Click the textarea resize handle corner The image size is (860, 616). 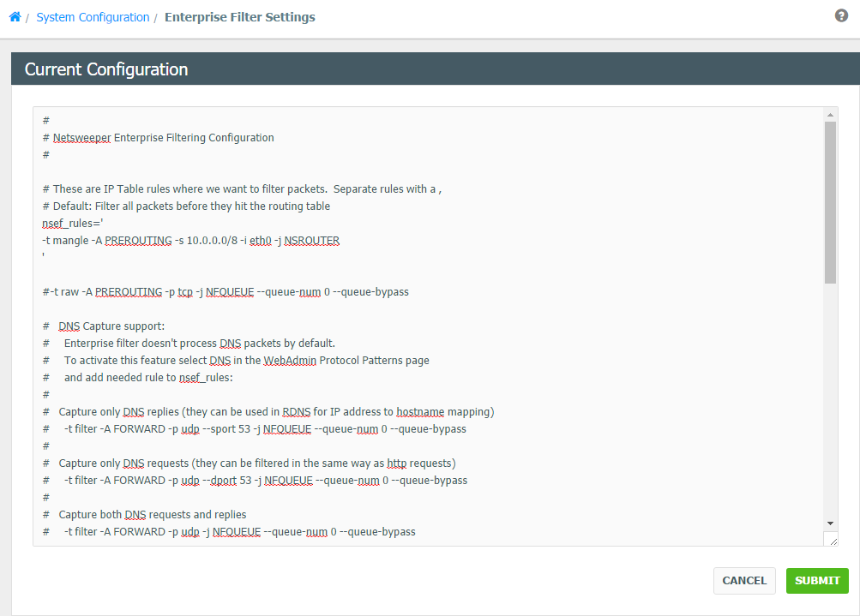[x=831, y=539]
